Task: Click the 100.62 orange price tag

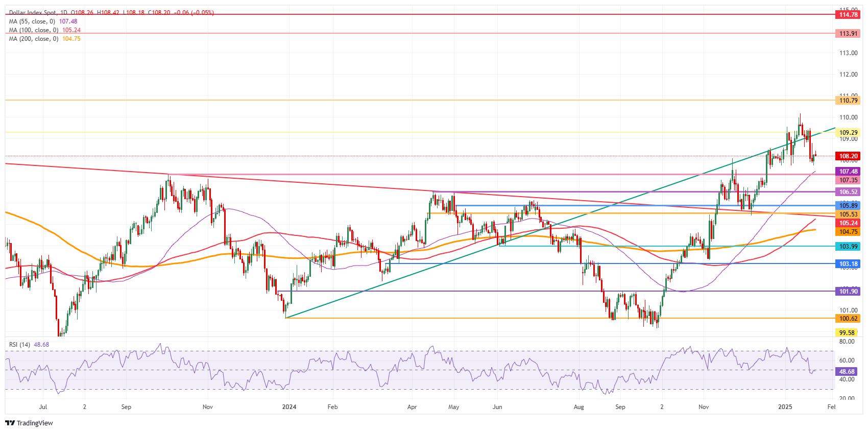Action: coord(848,319)
